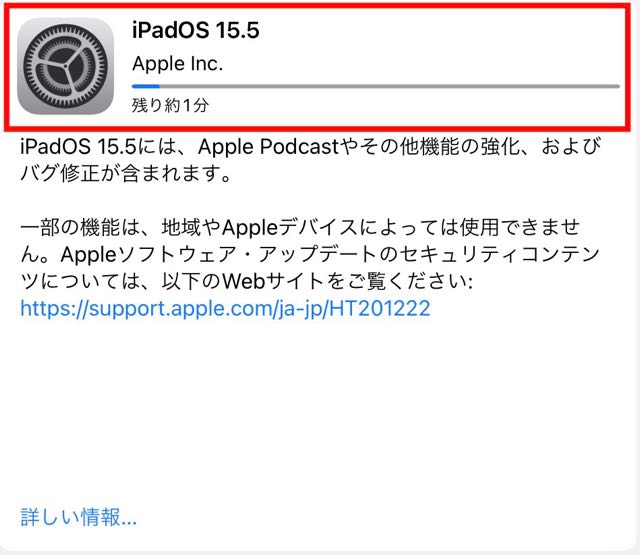Click the Webサイトをご覧ください text line
Viewport: 640px width, 555px height.
click(347, 281)
